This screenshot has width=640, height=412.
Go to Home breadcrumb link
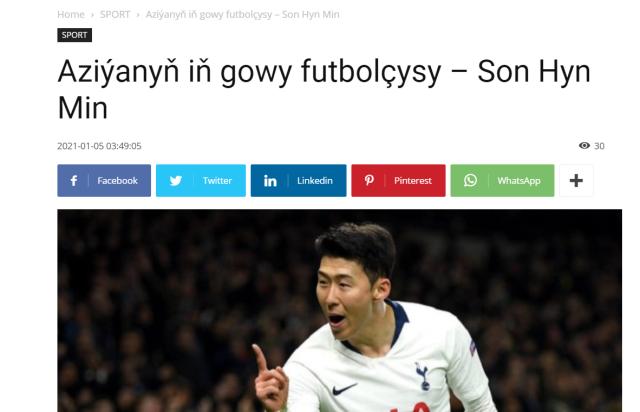click(x=71, y=14)
